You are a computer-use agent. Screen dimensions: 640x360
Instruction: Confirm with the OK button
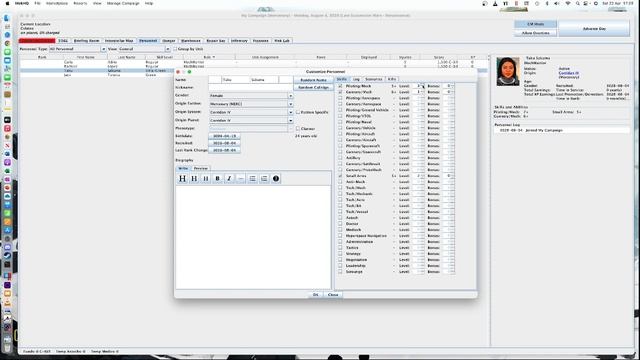coord(316,295)
